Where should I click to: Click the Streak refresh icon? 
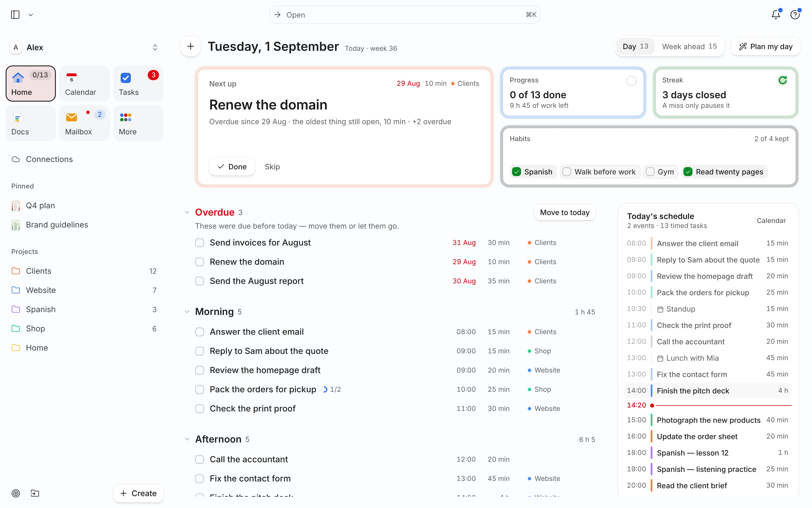click(782, 80)
